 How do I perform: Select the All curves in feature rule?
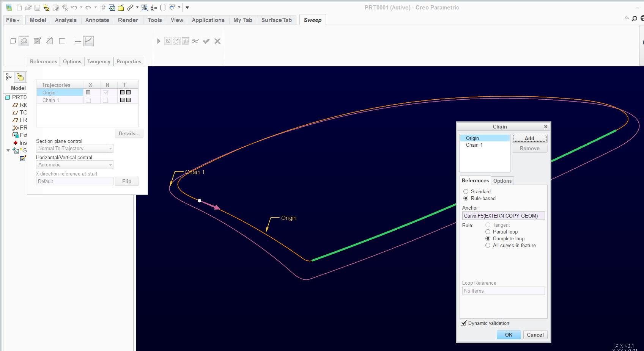click(488, 245)
